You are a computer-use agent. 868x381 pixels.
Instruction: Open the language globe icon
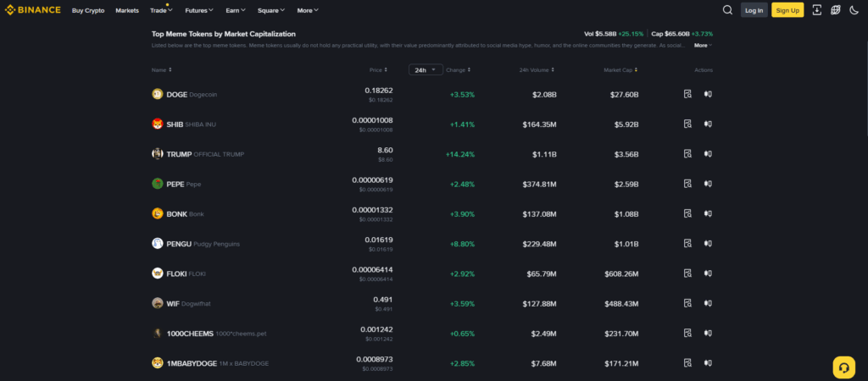pos(835,10)
